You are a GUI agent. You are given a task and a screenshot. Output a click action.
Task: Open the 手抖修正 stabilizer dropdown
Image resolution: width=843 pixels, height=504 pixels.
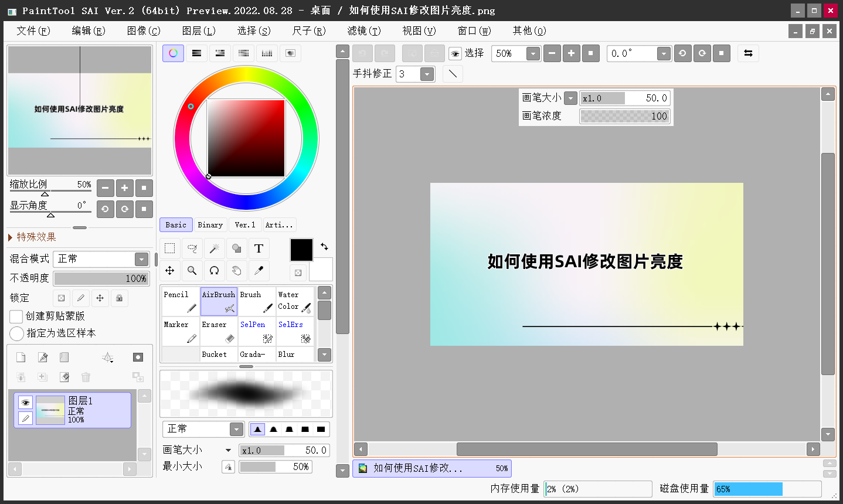click(427, 74)
